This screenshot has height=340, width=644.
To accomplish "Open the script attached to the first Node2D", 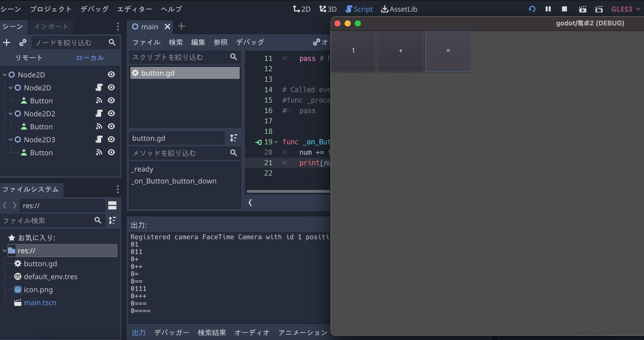I will point(99,87).
